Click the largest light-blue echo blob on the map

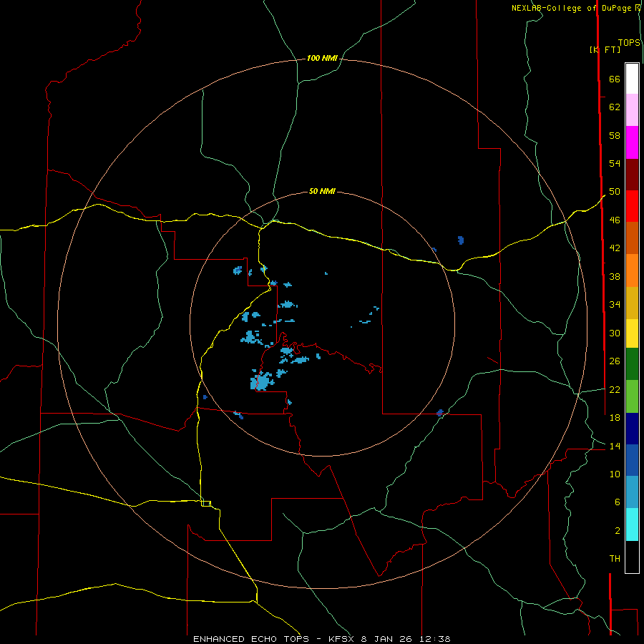pos(262,381)
